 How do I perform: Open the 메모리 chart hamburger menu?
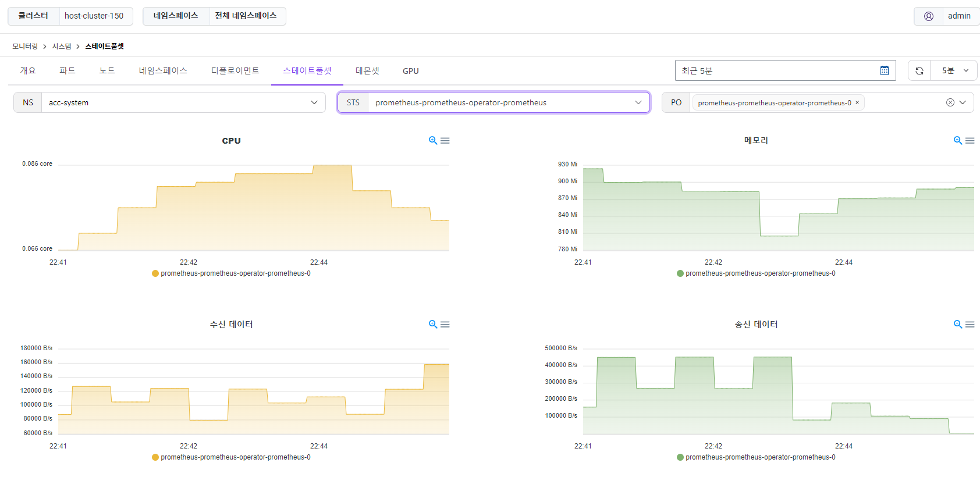coord(970,140)
